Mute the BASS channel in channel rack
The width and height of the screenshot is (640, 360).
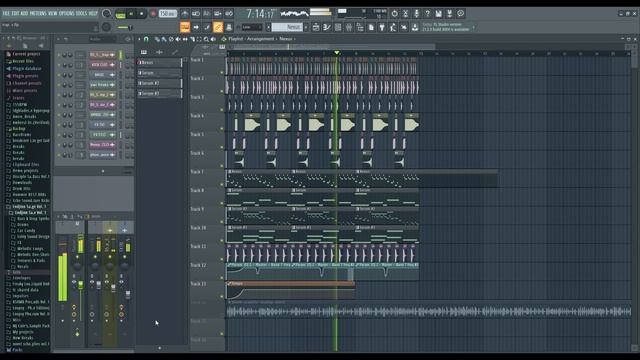59,75
